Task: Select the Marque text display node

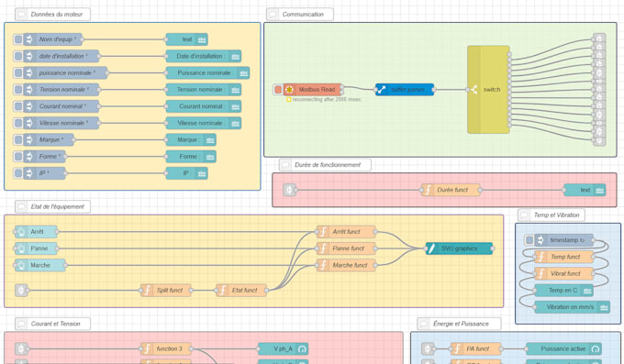Action: point(191,139)
